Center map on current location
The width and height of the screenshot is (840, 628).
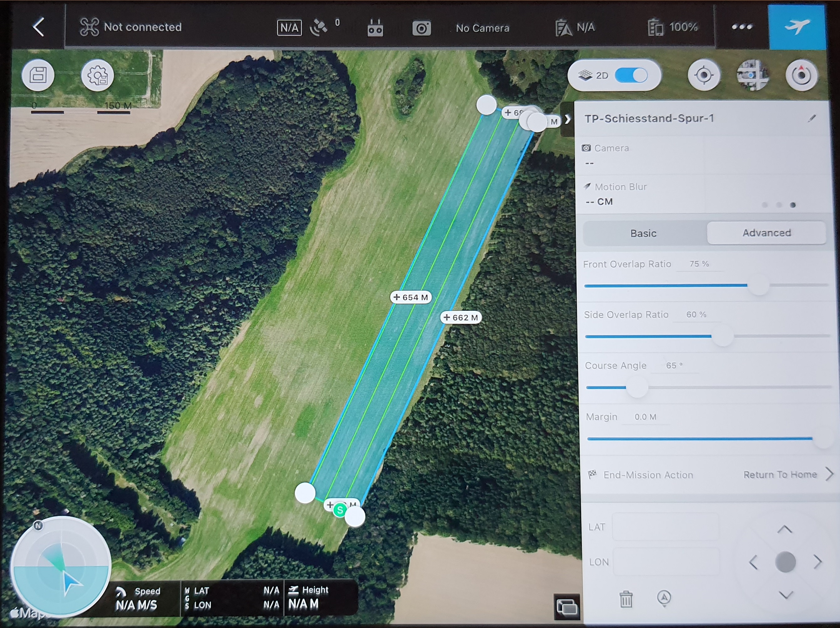(703, 75)
